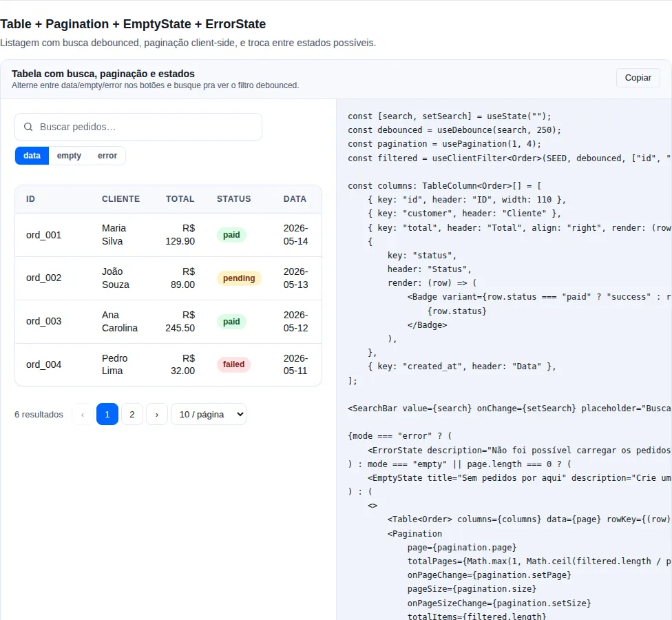
Task: Click date 2026-05-14
Action: [x=295, y=234]
